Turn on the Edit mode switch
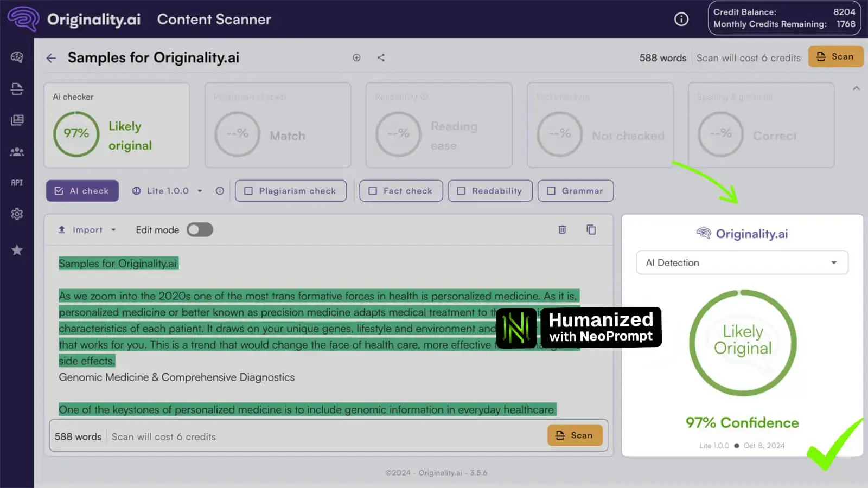Image resolution: width=868 pixels, height=488 pixels. [200, 230]
